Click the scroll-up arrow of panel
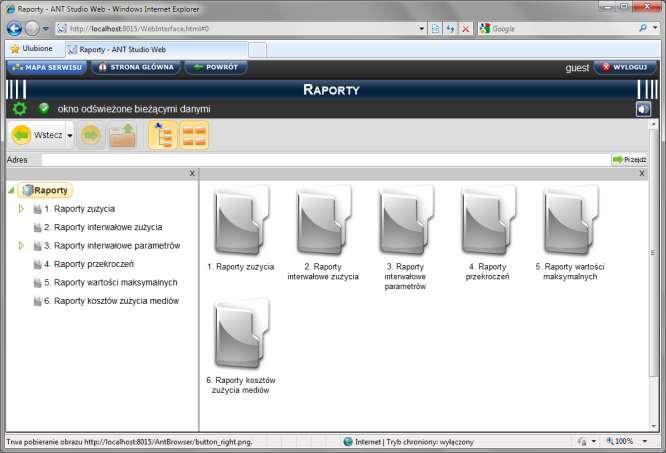The height and width of the screenshot is (453, 666). 653,124
